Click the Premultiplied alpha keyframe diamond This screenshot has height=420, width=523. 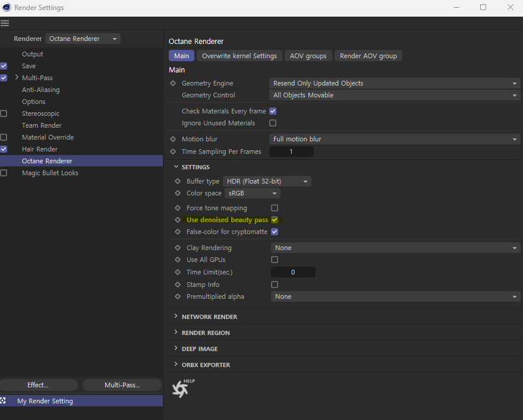tap(178, 296)
